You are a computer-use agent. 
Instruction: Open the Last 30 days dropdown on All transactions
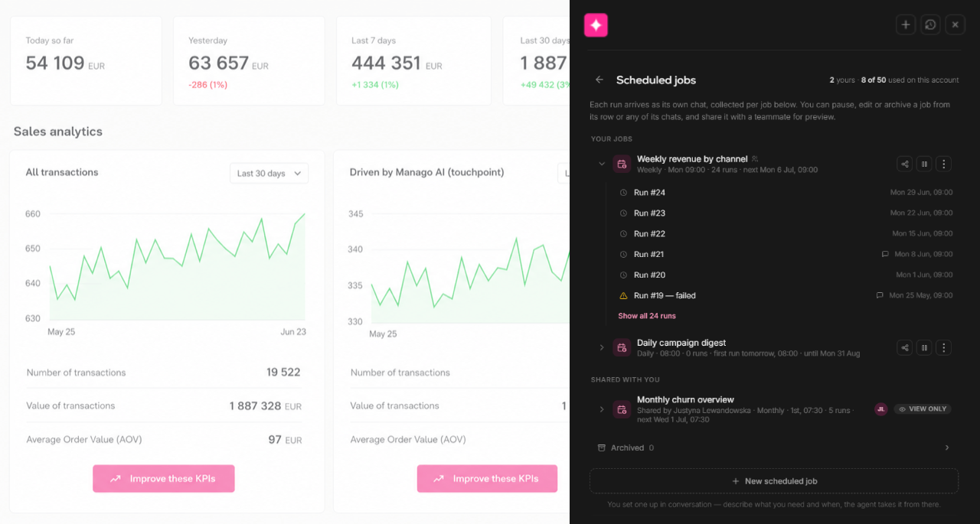pyautogui.click(x=269, y=173)
